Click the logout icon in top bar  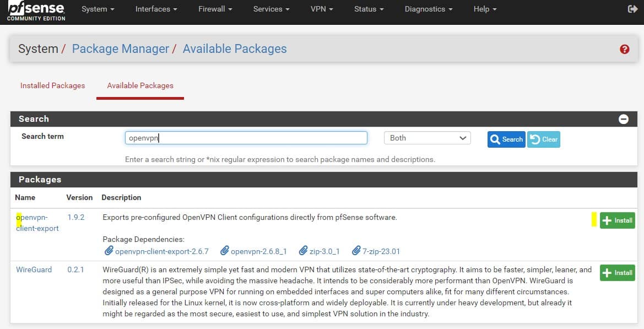tap(632, 9)
